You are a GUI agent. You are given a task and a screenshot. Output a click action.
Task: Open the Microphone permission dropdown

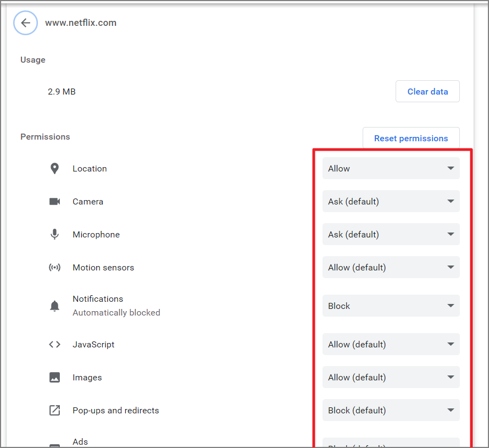pyautogui.click(x=391, y=234)
